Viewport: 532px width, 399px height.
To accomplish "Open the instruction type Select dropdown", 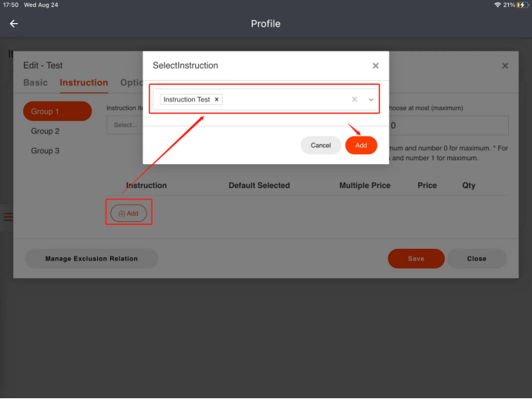I will point(125,125).
